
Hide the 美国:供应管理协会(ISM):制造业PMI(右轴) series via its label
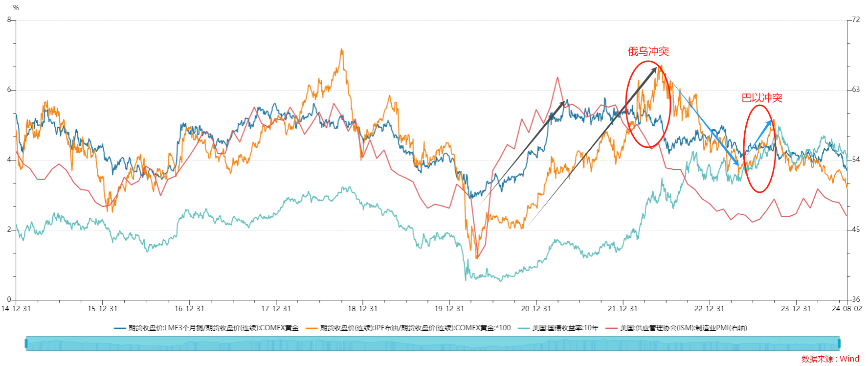[683, 328]
